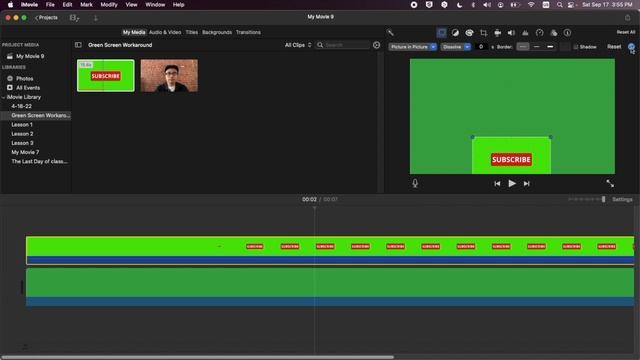Play the movie in the viewer
The width and height of the screenshot is (640, 360).
[x=512, y=184]
